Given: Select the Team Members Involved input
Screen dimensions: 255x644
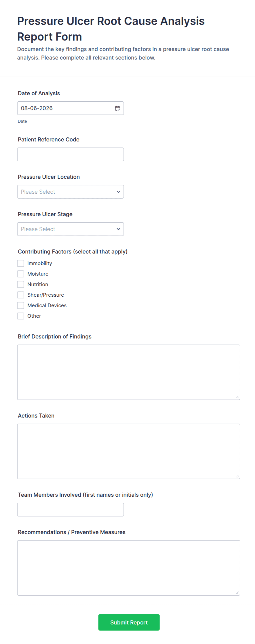Looking at the screenshot, I should click(x=70, y=510).
